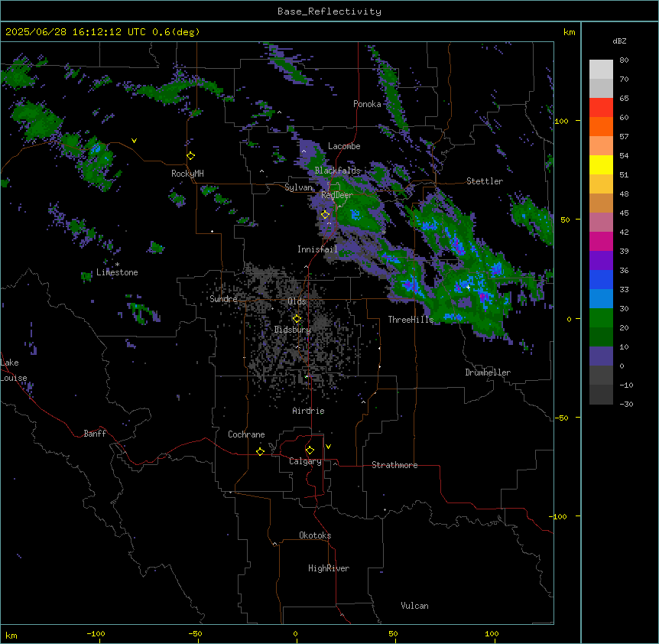Click the Base_Reflectivity title
Viewport: 659px width, 644px height.
[329, 11]
